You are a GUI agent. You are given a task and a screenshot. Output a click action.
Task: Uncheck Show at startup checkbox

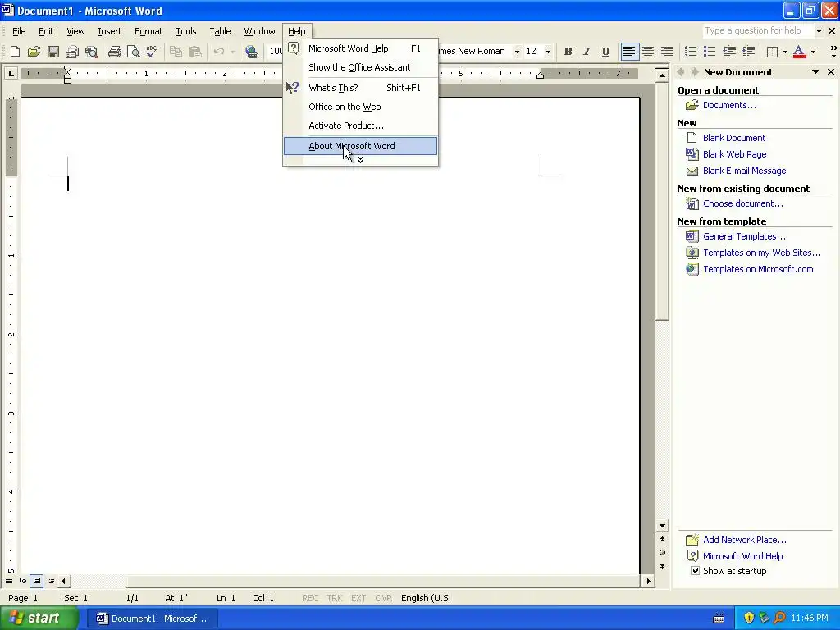point(695,571)
